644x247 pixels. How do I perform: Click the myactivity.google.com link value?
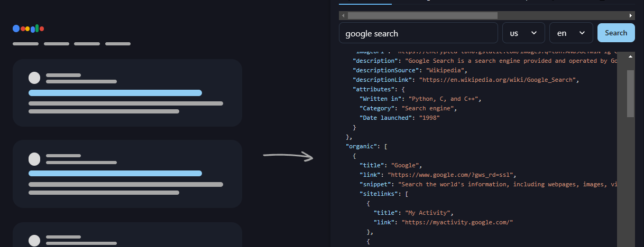pyautogui.click(x=457, y=222)
